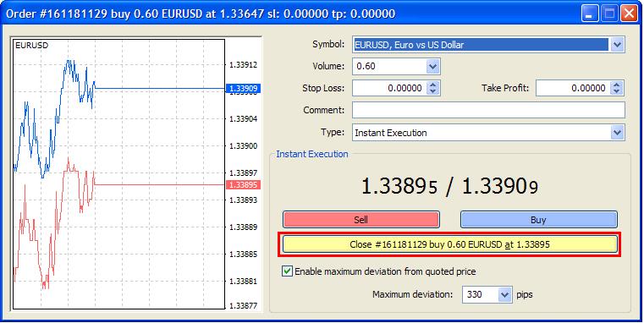Click the red Sell button
The height and width of the screenshot is (323, 644).
click(361, 220)
